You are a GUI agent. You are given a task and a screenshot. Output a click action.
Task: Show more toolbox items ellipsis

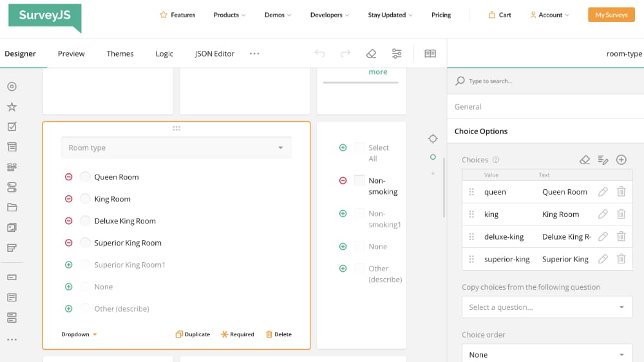click(12, 340)
